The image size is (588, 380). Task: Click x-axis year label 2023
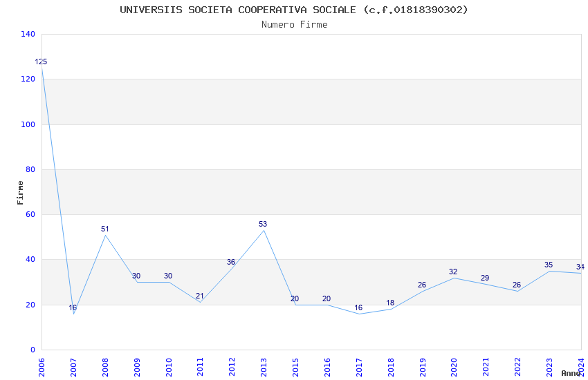[x=549, y=367]
